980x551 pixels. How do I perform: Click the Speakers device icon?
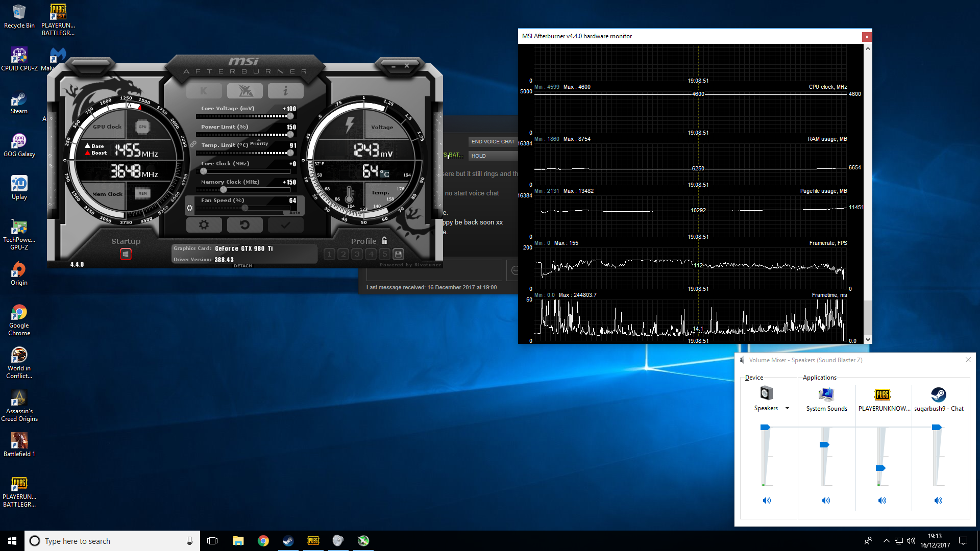tap(766, 393)
